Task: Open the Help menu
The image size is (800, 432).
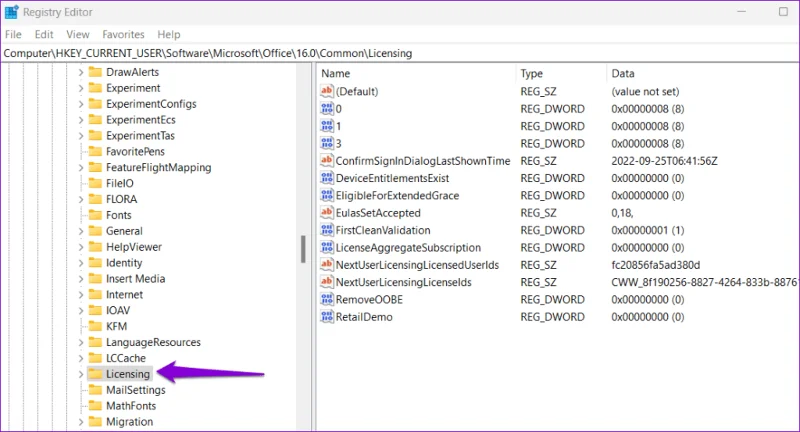Action: [169, 34]
